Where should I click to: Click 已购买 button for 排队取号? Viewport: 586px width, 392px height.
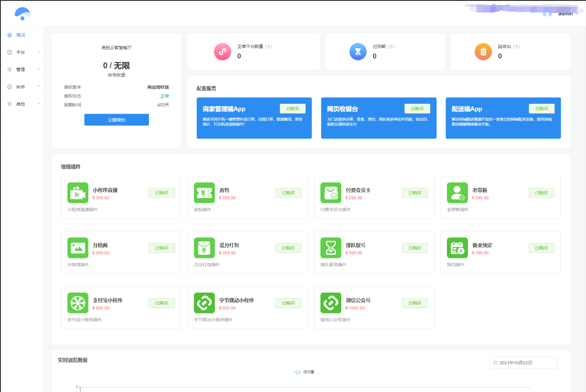(415, 248)
